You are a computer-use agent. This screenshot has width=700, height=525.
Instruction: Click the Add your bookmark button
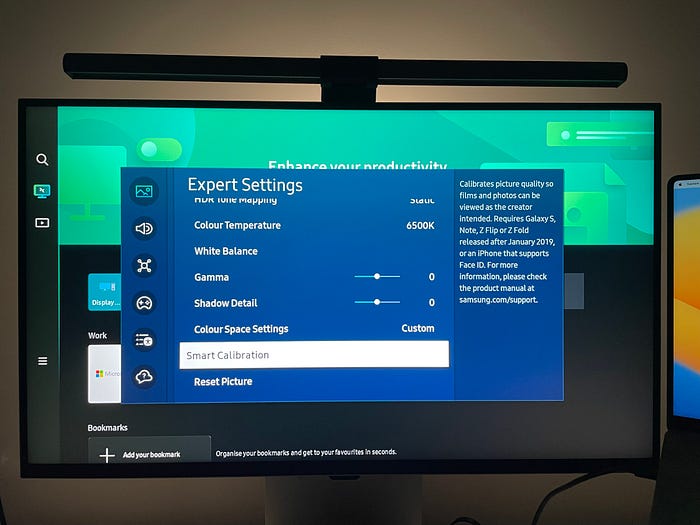149,450
